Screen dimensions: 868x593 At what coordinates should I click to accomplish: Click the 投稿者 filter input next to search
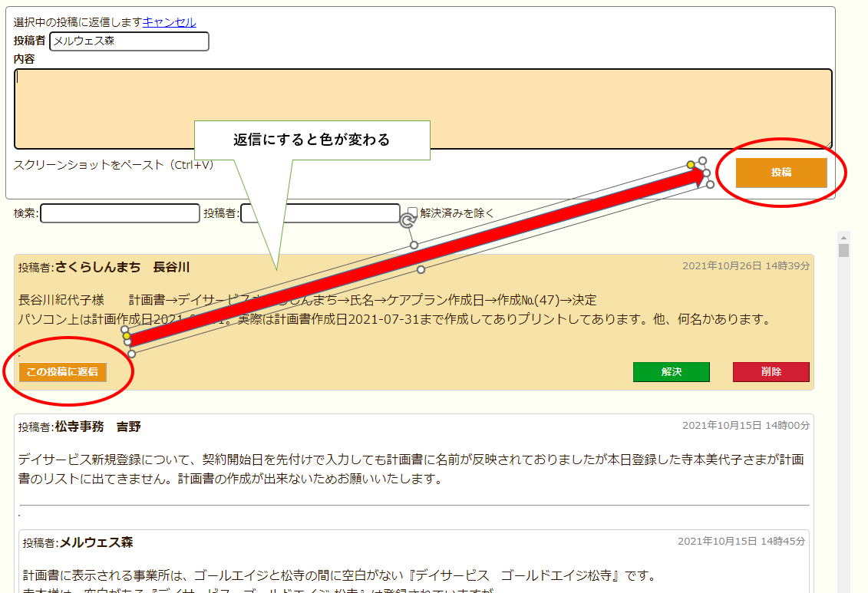pos(320,213)
